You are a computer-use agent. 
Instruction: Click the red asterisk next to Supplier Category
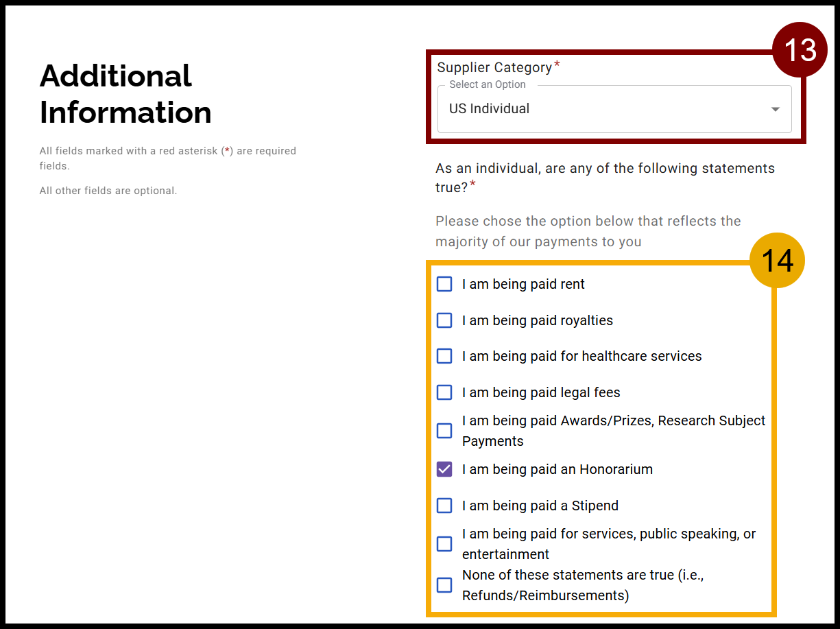pos(556,63)
